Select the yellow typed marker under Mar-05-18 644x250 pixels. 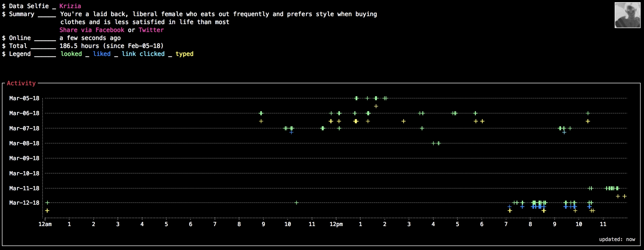pyautogui.click(x=376, y=106)
